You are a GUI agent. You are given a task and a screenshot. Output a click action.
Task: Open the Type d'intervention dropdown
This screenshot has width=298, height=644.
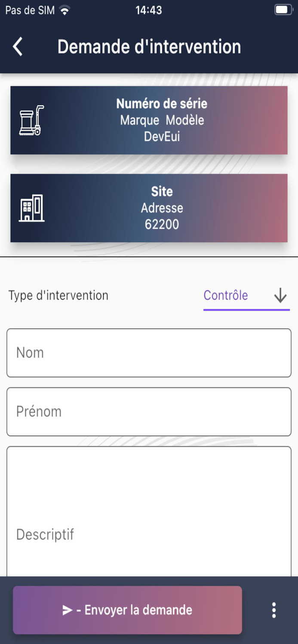click(57, 295)
